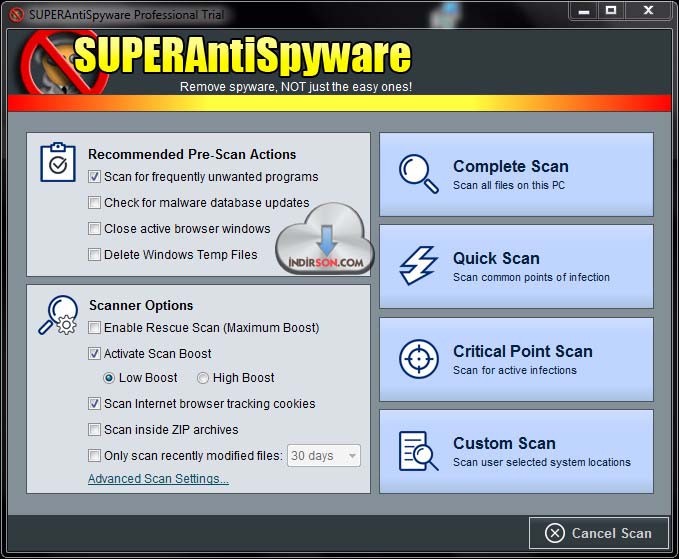Image resolution: width=679 pixels, height=559 pixels.
Task: Click the title bar application icon
Action: (16, 15)
